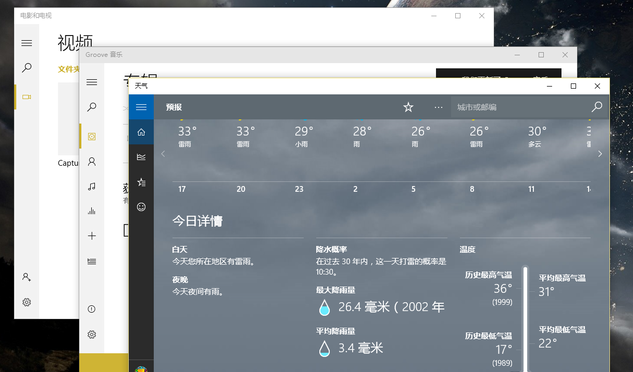633x372 pixels.
Task: Click search icon in Movies & TV sidebar
Action: click(27, 67)
